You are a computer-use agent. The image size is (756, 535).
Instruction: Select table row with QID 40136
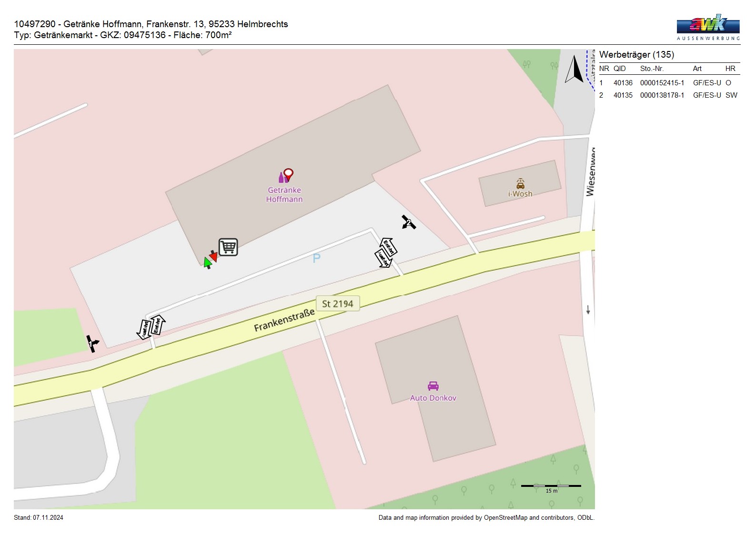[x=668, y=83]
